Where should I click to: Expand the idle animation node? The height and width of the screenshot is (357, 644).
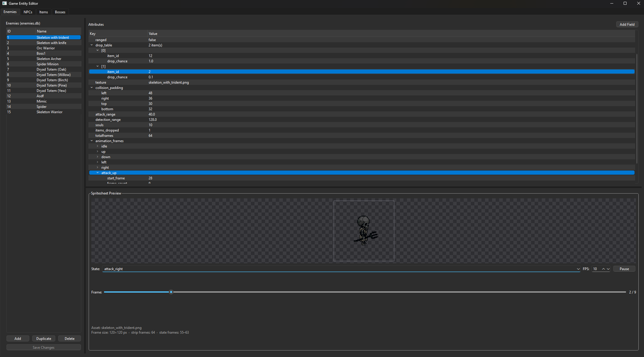pyautogui.click(x=98, y=146)
